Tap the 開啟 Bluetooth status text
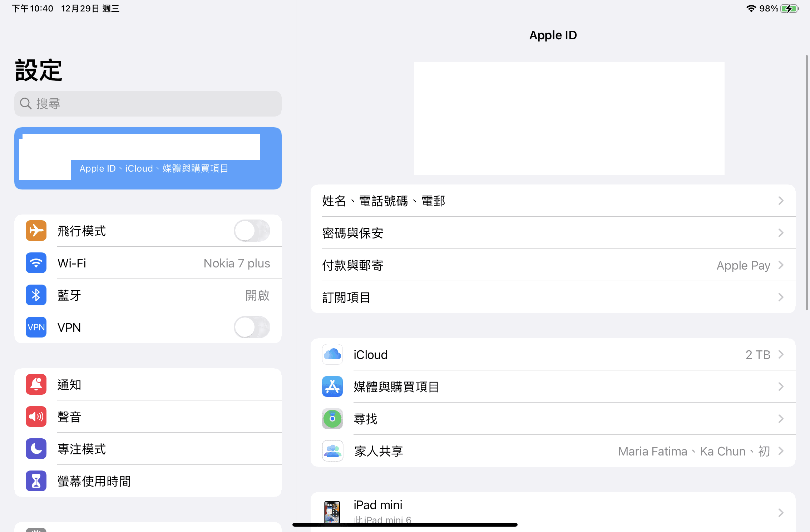 [257, 295]
